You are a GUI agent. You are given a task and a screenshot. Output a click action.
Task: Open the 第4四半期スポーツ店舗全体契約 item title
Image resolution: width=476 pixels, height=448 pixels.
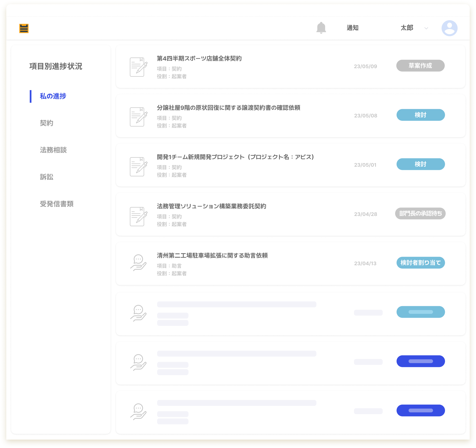pyautogui.click(x=199, y=58)
